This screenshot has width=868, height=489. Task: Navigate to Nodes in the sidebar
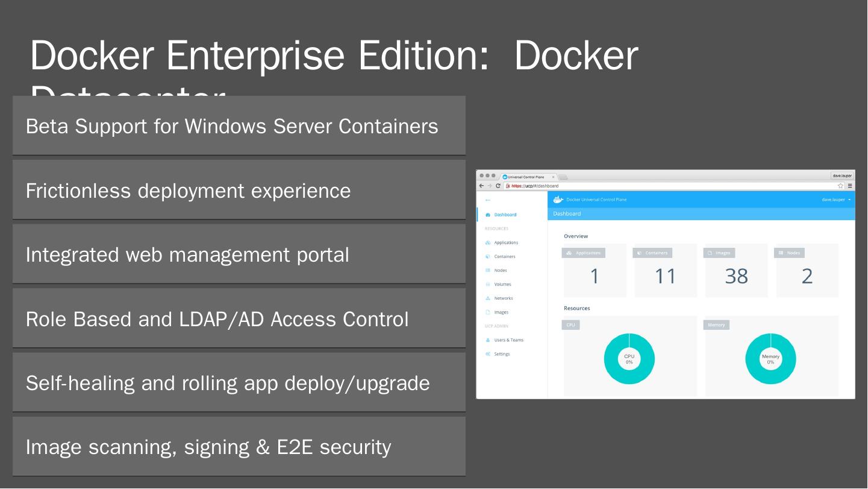(x=501, y=270)
